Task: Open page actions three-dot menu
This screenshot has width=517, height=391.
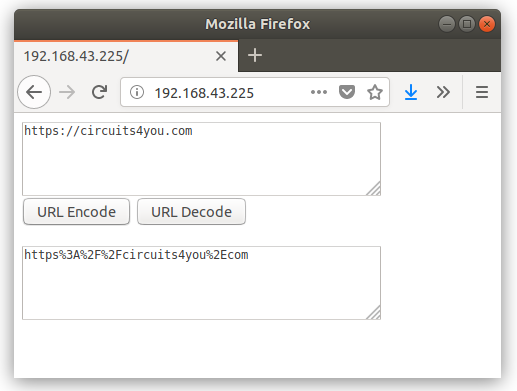Action: pyautogui.click(x=319, y=92)
